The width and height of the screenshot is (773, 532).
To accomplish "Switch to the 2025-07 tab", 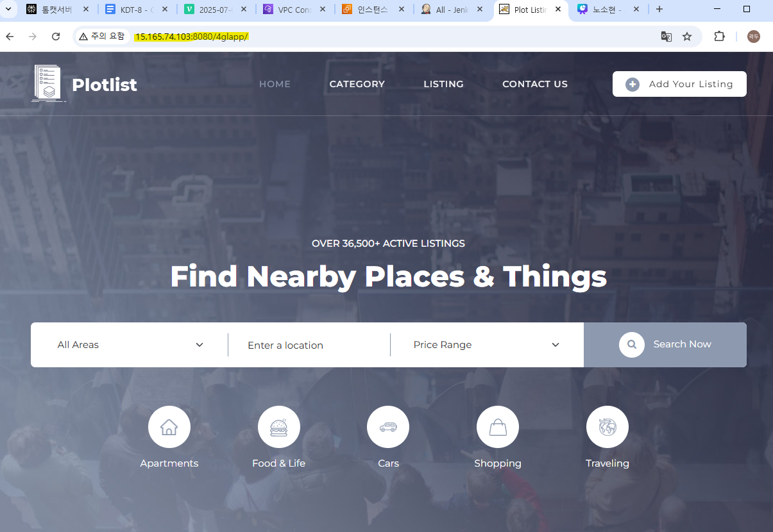I will click(x=216, y=10).
